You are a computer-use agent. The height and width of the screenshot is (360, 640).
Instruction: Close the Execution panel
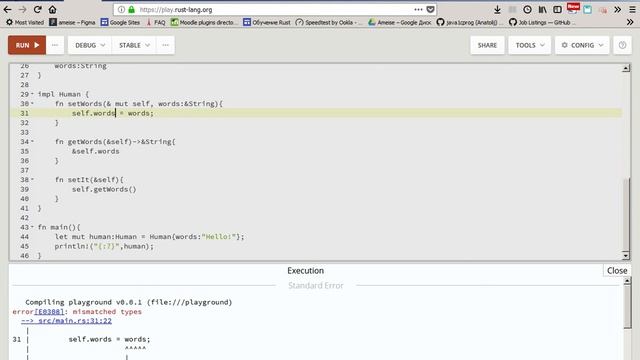point(617,271)
